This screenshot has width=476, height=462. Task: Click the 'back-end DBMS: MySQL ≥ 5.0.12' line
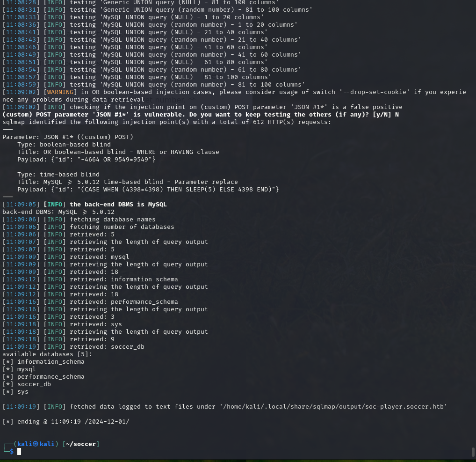pyautogui.click(x=58, y=212)
